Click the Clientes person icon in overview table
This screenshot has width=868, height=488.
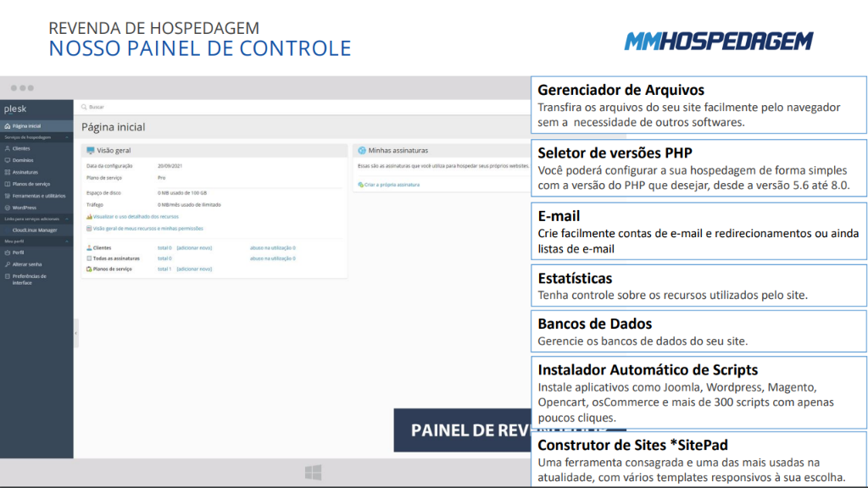tap(89, 248)
